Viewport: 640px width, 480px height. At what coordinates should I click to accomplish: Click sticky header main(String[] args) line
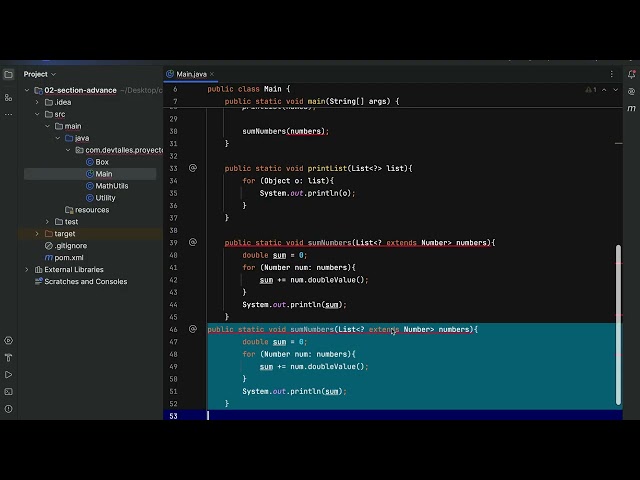coord(312,101)
